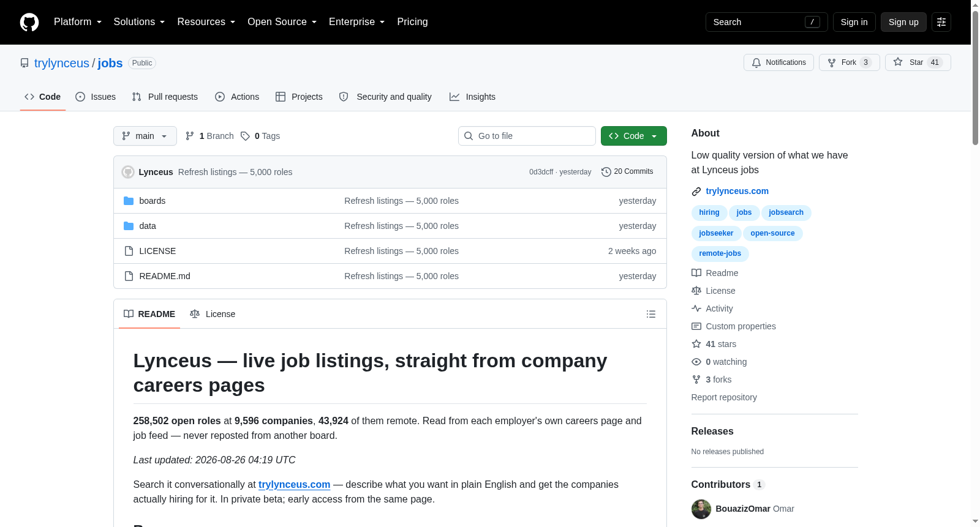Open the trylynceus.com link in the README text
Image resolution: width=980 pixels, height=527 pixels.
coord(295,485)
